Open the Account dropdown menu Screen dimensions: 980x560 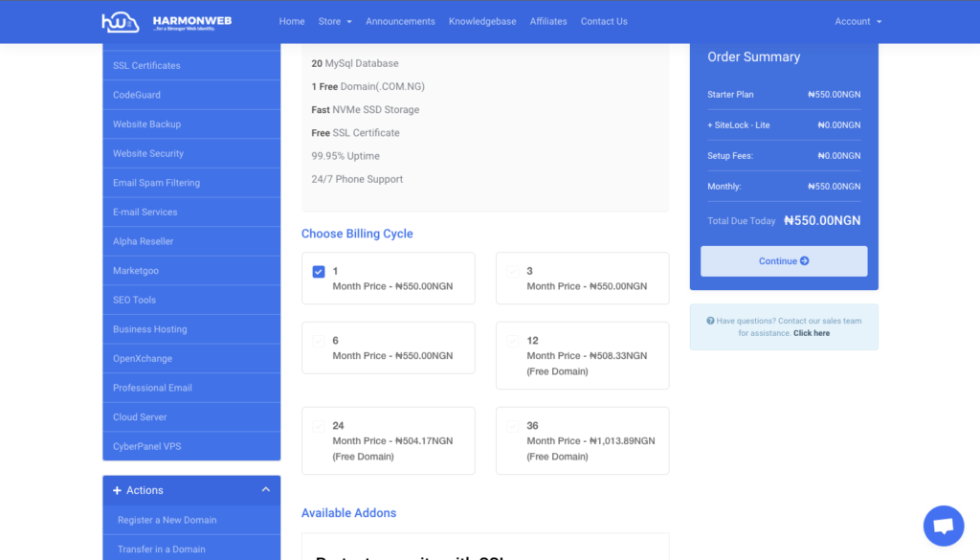click(x=858, y=21)
